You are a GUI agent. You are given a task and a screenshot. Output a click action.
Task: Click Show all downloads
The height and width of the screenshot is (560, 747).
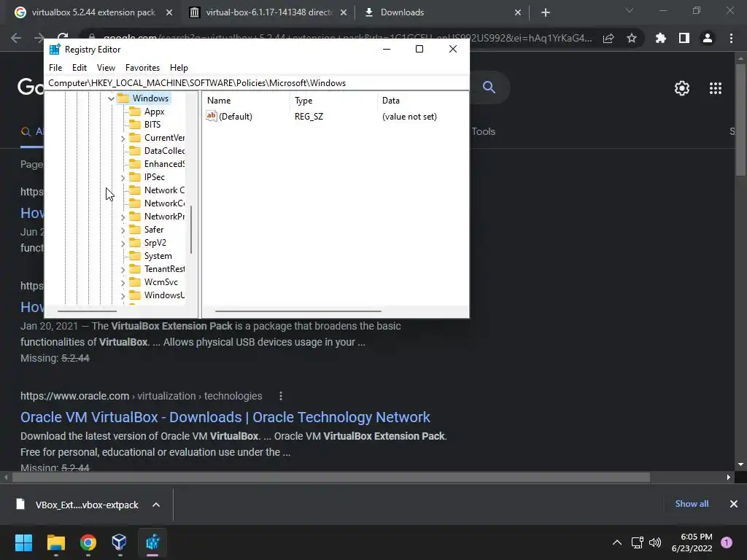pyautogui.click(x=692, y=504)
